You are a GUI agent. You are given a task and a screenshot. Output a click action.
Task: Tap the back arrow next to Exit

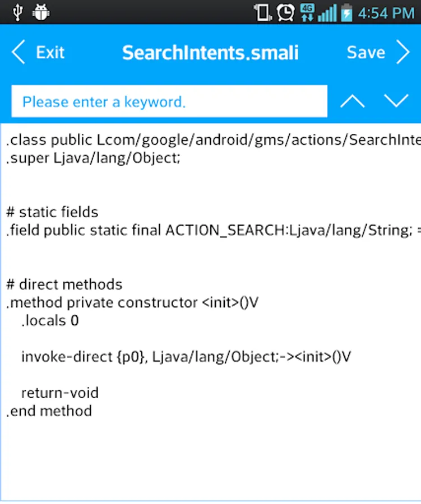[18, 52]
